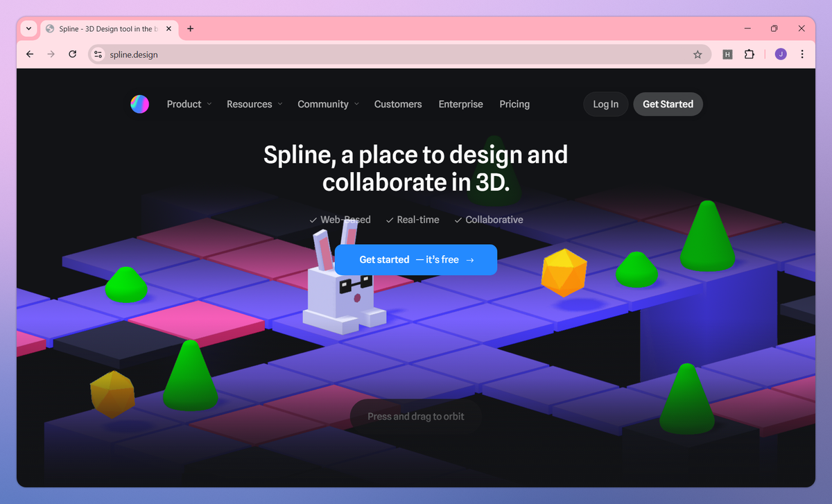
Task: Click the back navigation arrow
Action: [x=29, y=53]
